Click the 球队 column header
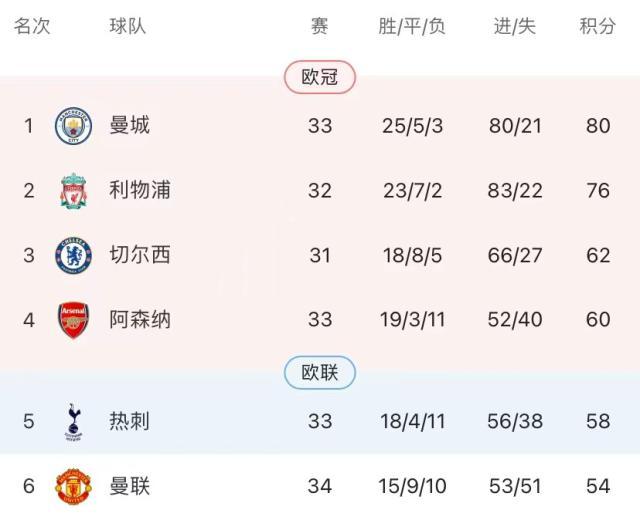 pyautogui.click(x=128, y=27)
